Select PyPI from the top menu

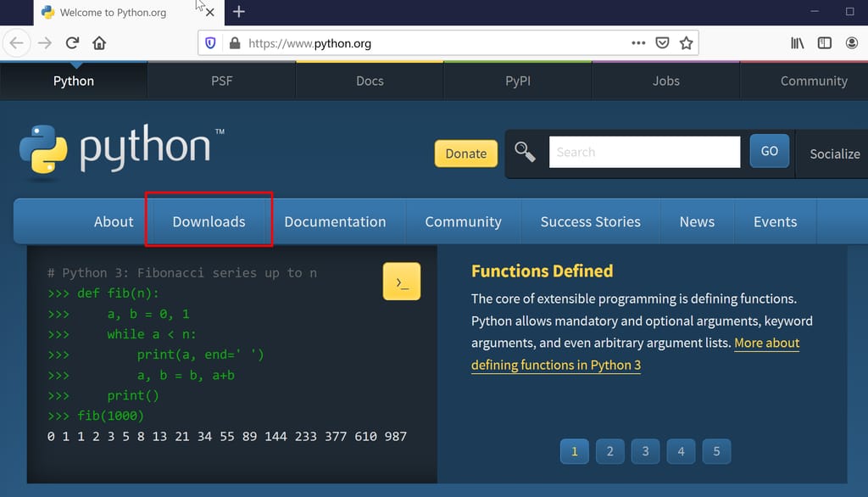tap(517, 81)
